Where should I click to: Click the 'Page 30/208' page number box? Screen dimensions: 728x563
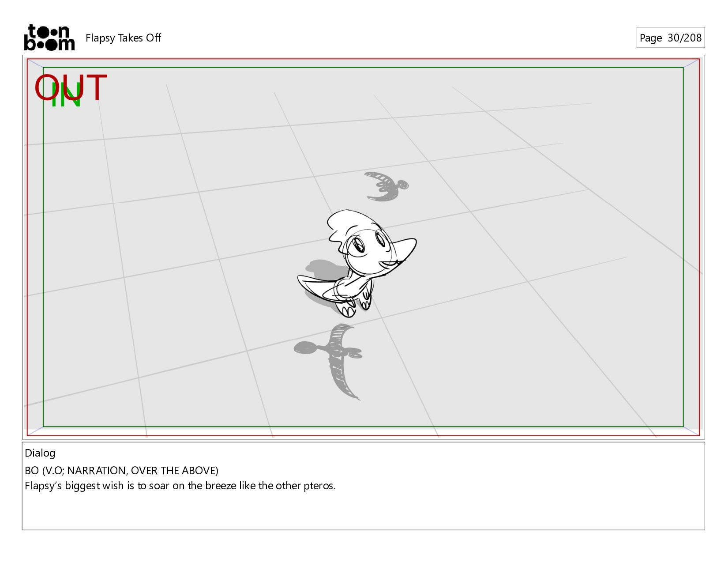tap(670, 38)
